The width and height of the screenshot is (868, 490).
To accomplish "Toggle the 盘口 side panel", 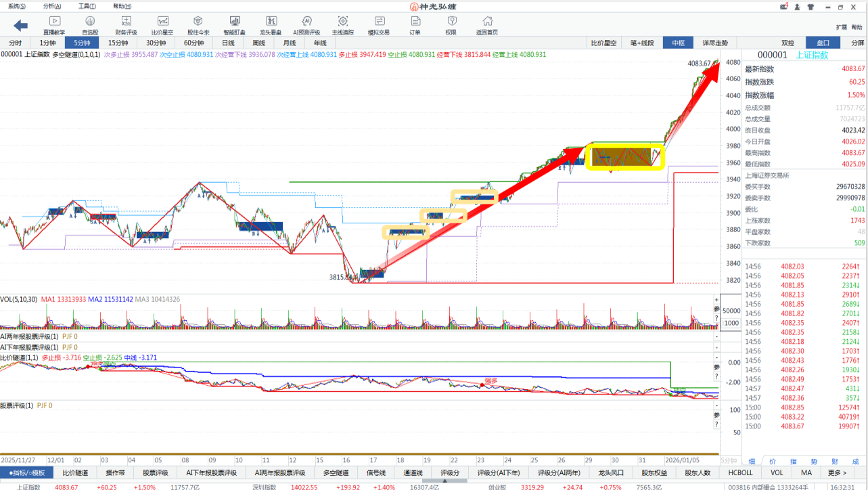I will [823, 43].
